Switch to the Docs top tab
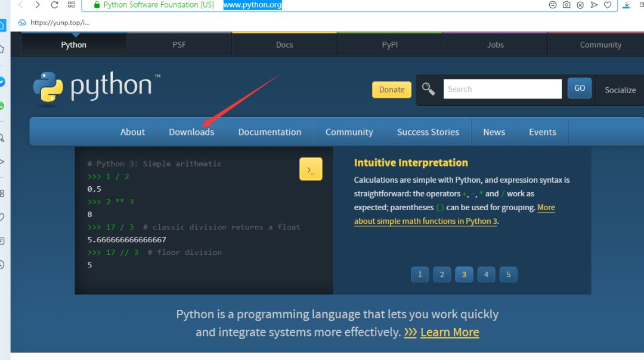This screenshot has width=644, height=360. pos(284,44)
